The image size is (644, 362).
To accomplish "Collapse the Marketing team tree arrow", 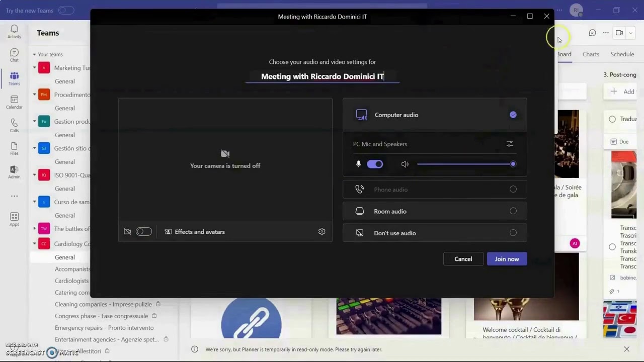I will click(x=34, y=68).
